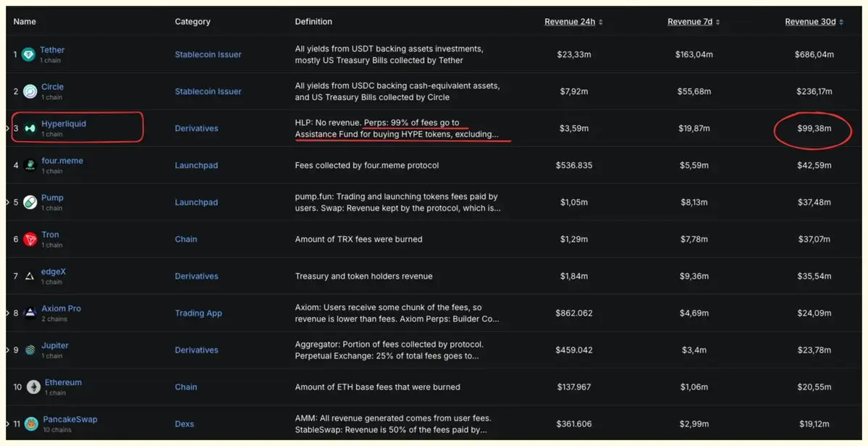868x446 pixels.
Task: Click the Name column header
Action: coord(25,22)
